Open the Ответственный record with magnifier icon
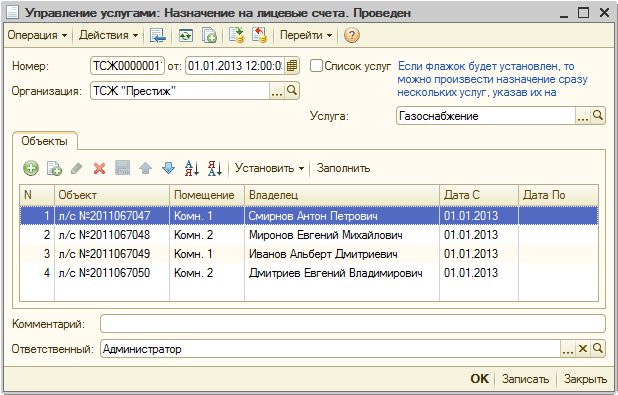The height and width of the screenshot is (395, 618). 598,349
